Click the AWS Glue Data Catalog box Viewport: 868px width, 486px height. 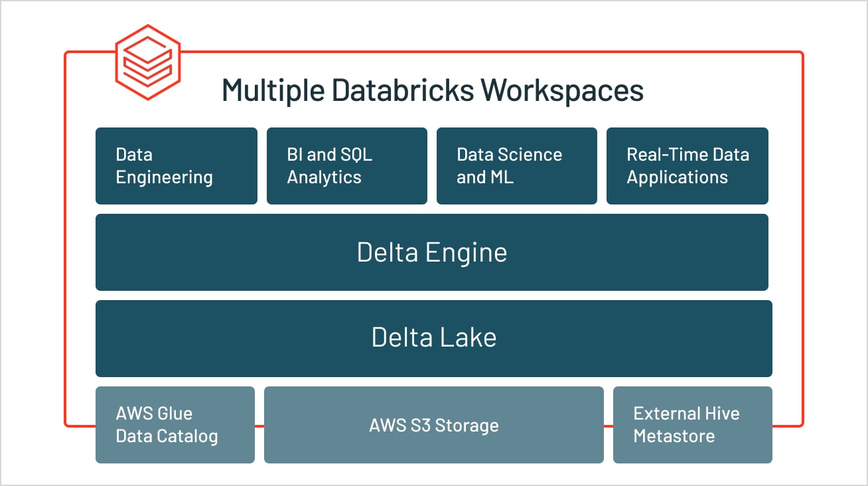click(175, 425)
